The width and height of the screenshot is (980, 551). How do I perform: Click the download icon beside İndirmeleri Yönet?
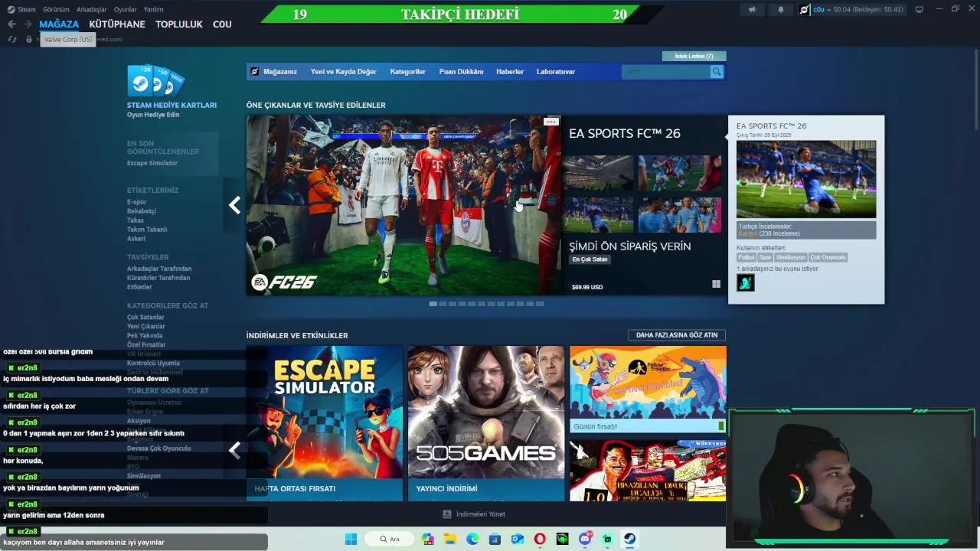[447, 514]
